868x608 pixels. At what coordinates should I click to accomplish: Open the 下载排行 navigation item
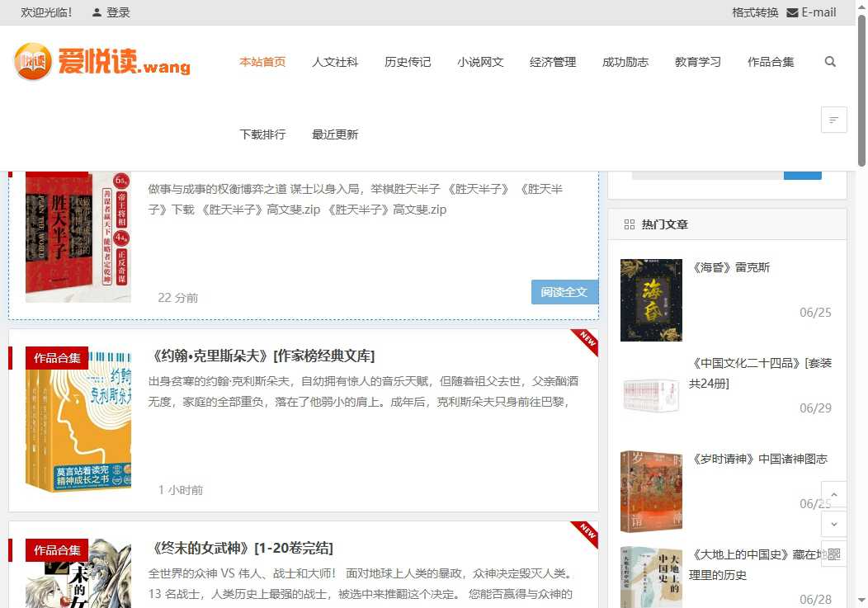click(x=262, y=134)
